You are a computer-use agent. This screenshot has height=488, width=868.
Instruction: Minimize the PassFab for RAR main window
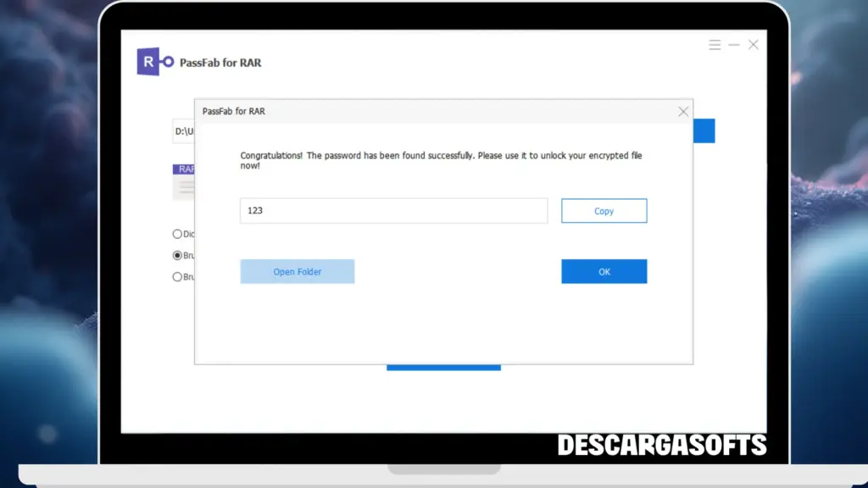coord(734,45)
